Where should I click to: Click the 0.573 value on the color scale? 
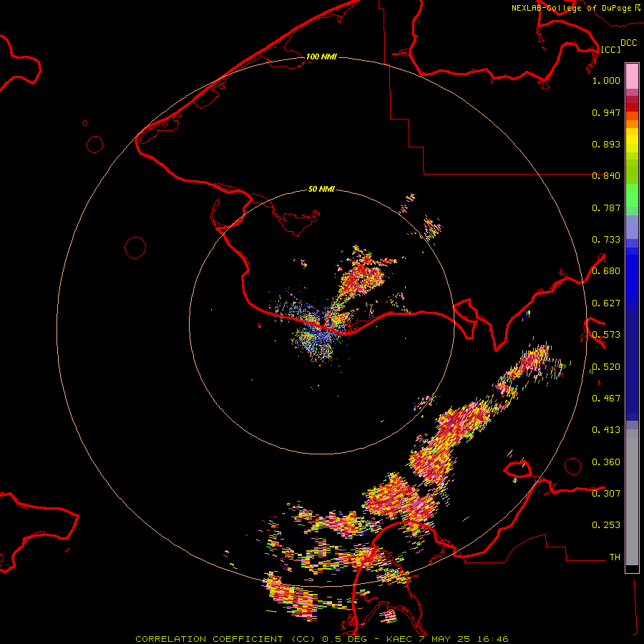(606, 335)
